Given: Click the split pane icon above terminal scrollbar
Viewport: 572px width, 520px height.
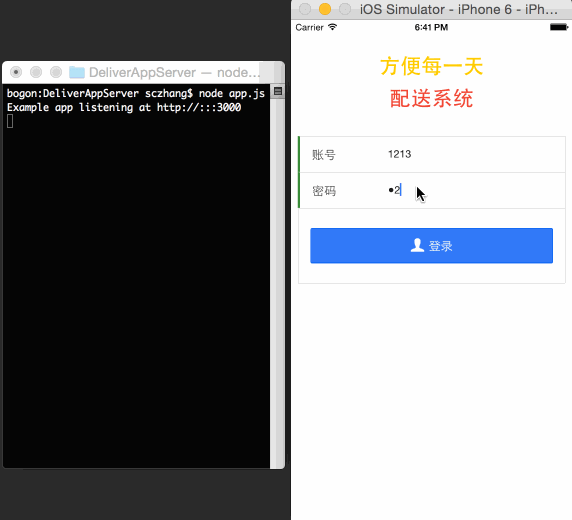Looking at the screenshot, I should [x=278, y=91].
